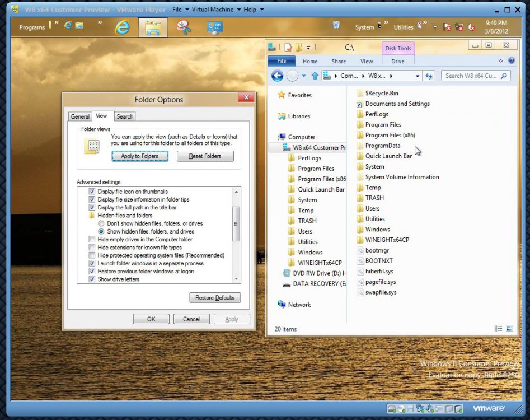This screenshot has height=420, width=530.
Task: Confirm Folder Options with OK
Action: click(x=151, y=319)
